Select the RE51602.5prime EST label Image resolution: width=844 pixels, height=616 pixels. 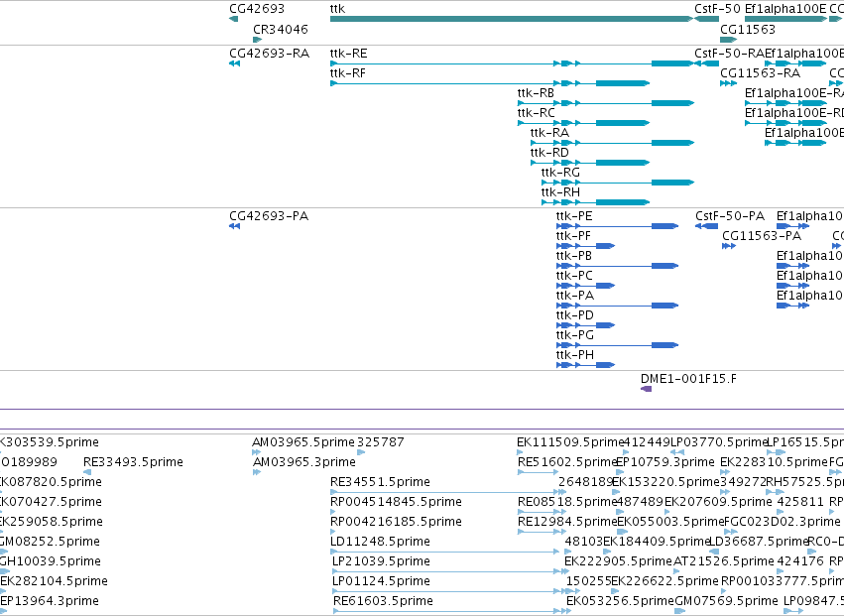(567, 462)
